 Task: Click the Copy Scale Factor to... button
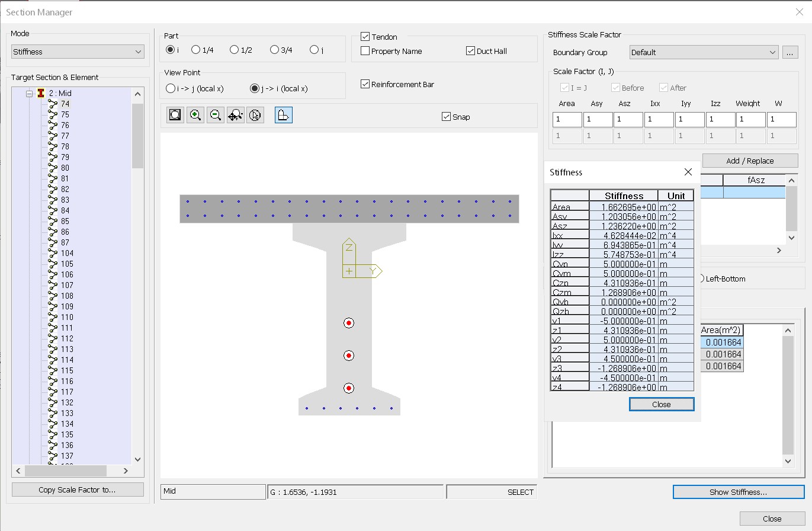[77, 490]
